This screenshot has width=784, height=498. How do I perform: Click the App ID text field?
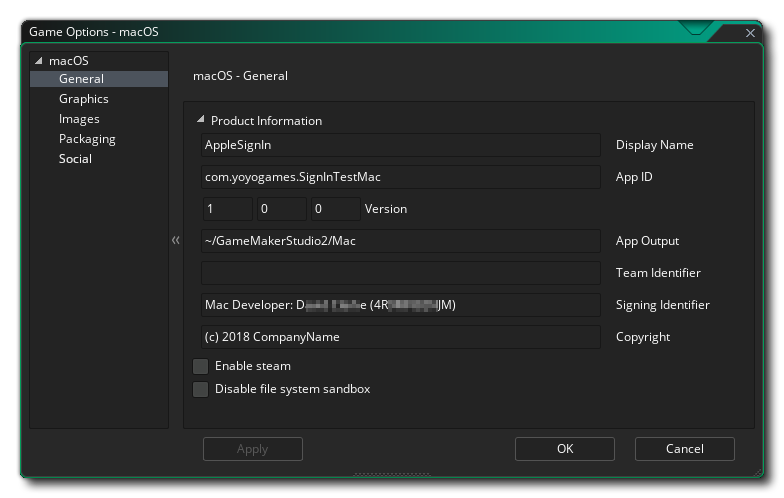coord(400,177)
